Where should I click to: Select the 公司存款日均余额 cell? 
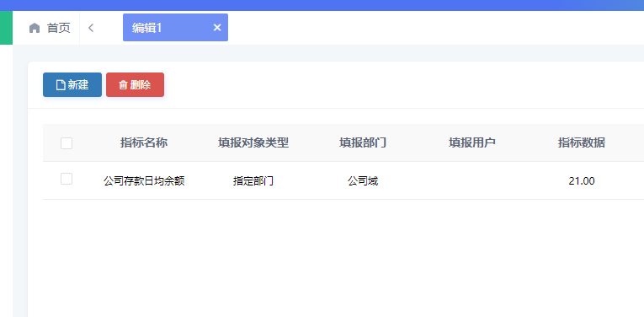pyautogui.click(x=144, y=181)
